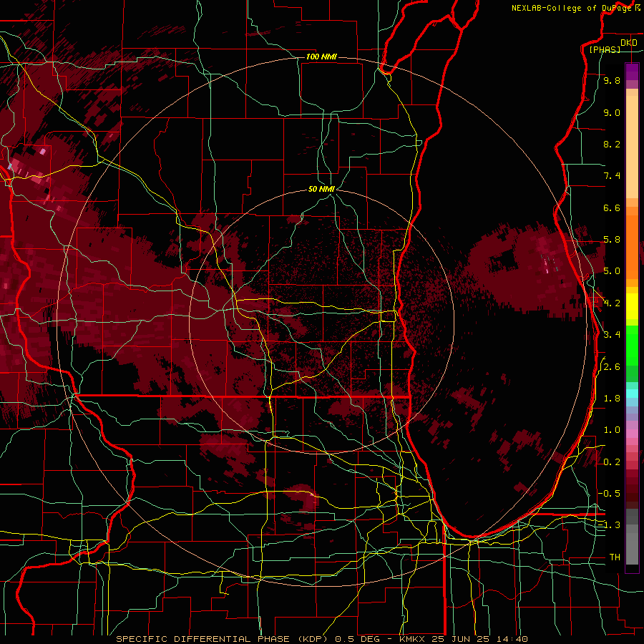
Task: Select the -1.3 scale value
Action: tap(609, 525)
